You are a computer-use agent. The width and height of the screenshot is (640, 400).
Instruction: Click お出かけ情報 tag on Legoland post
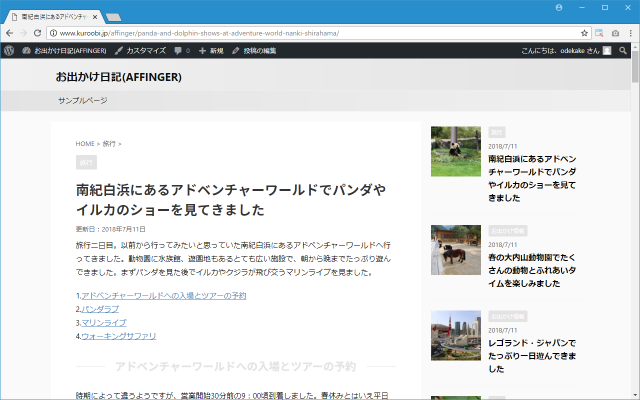coord(508,316)
